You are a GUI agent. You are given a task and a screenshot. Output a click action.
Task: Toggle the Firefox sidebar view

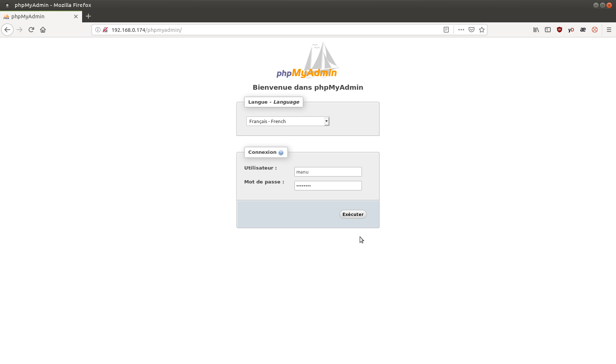[x=548, y=30]
